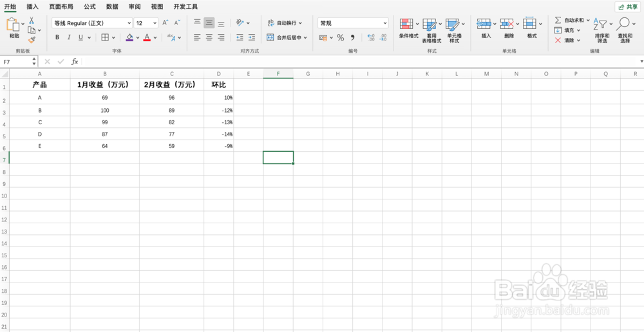
Task: Open the font name combo box
Action: click(92, 23)
